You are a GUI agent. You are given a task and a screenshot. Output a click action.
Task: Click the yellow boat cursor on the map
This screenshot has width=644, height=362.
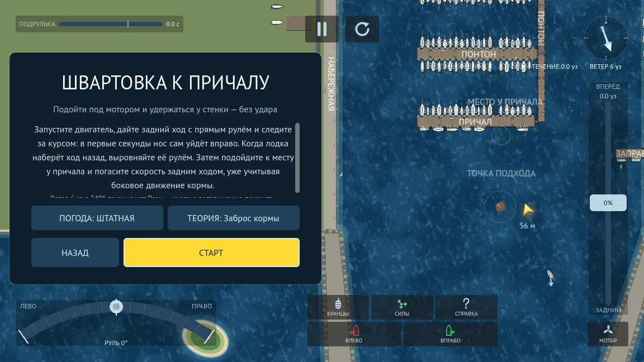coord(528,209)
